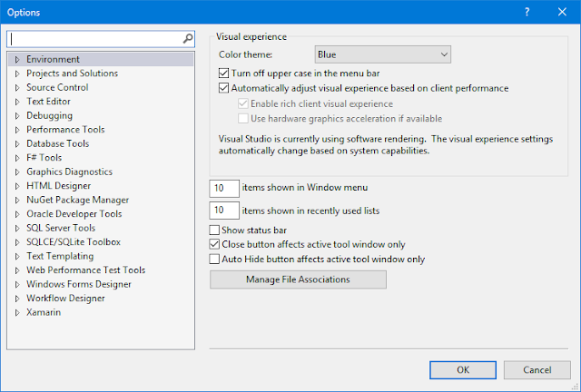The width and height of the screenshot is (581, 392).
Task: Expand the SQL Server Tools arrow
Action: click(x=17, y=229)
